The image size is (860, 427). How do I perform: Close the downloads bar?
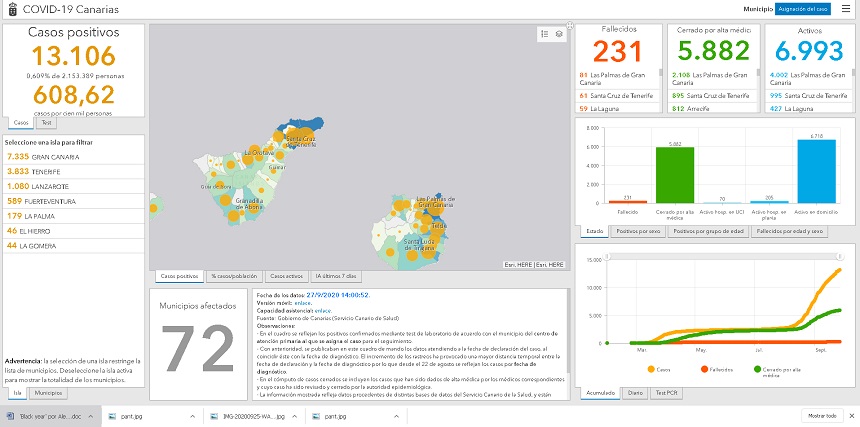click(848, 415)
